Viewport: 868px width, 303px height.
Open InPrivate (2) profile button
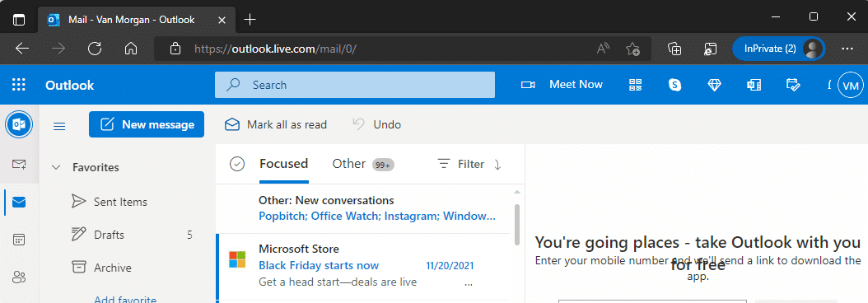coord(779,49)
